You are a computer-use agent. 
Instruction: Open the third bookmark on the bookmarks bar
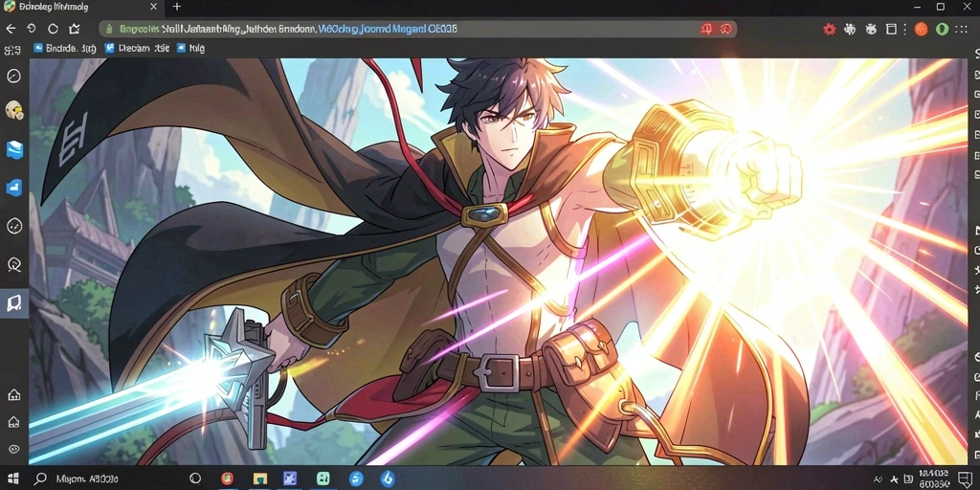click(x=191, y=48)
